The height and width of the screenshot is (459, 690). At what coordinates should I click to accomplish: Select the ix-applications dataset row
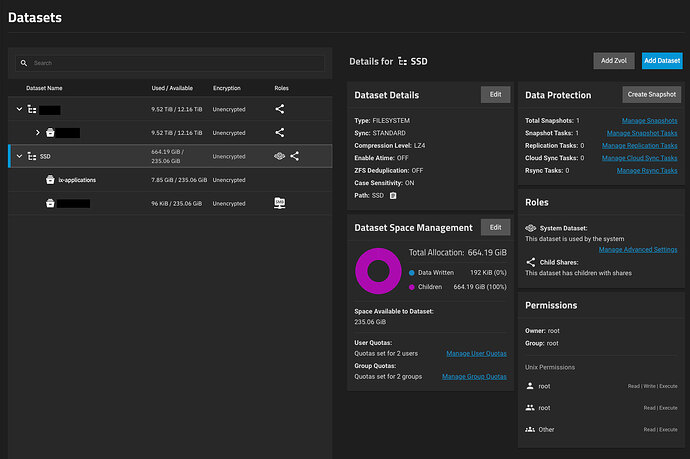[170, 180]
